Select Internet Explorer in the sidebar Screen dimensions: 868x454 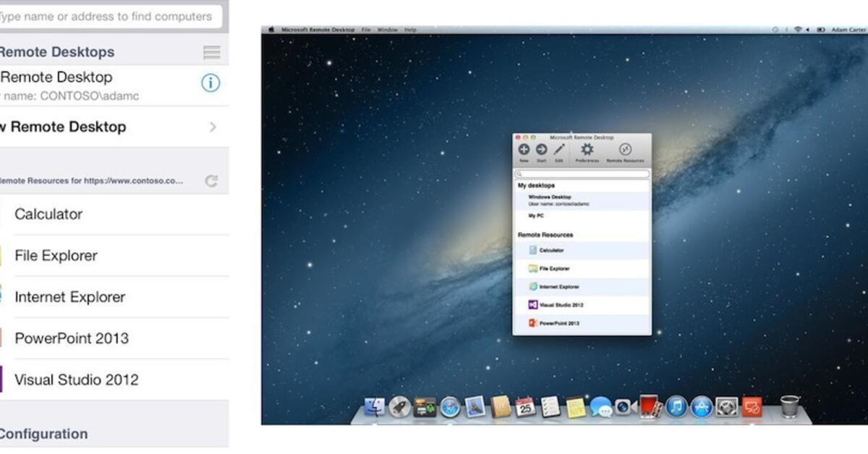pyautogui.click(x=69, y=296)
